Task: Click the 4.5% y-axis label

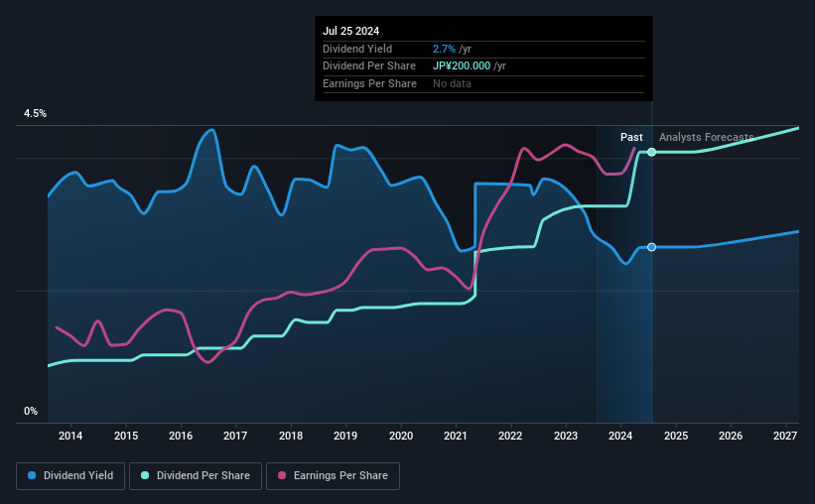Action: 35,113
